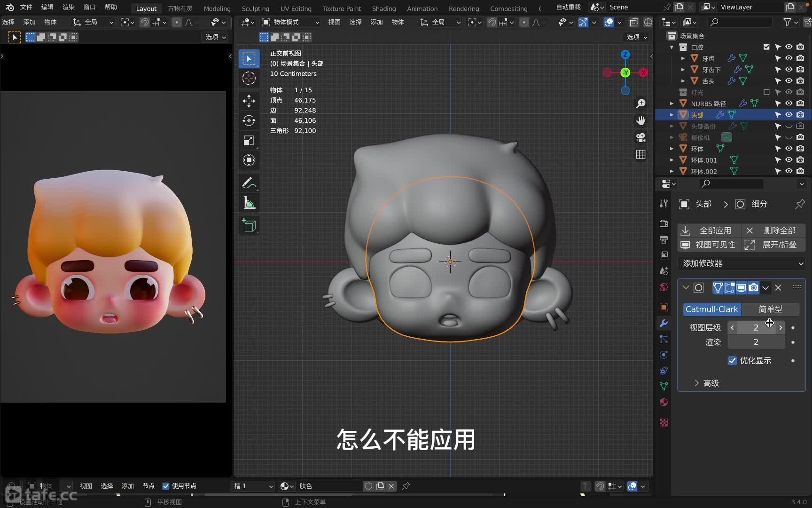Click the 渲染 level value field
Viewport: 812px width, 508px height.
756,342
